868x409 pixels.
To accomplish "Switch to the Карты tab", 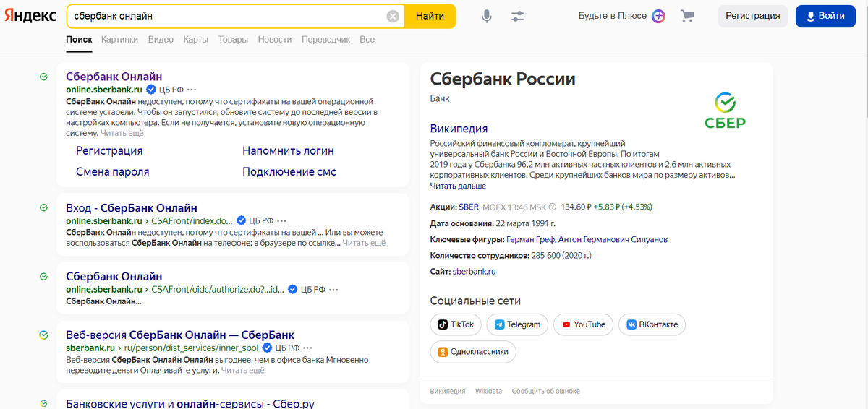I will (196, 40).
